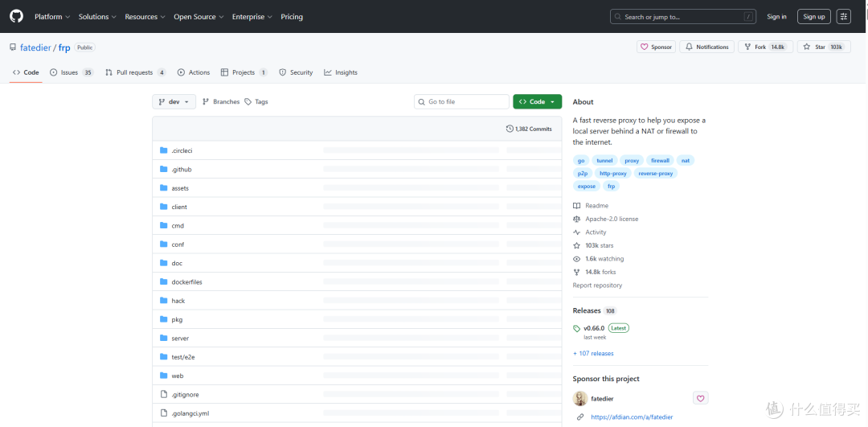Click the Sign up button
This screenshot has height=427, width=868.
click(x=813, y=17)
